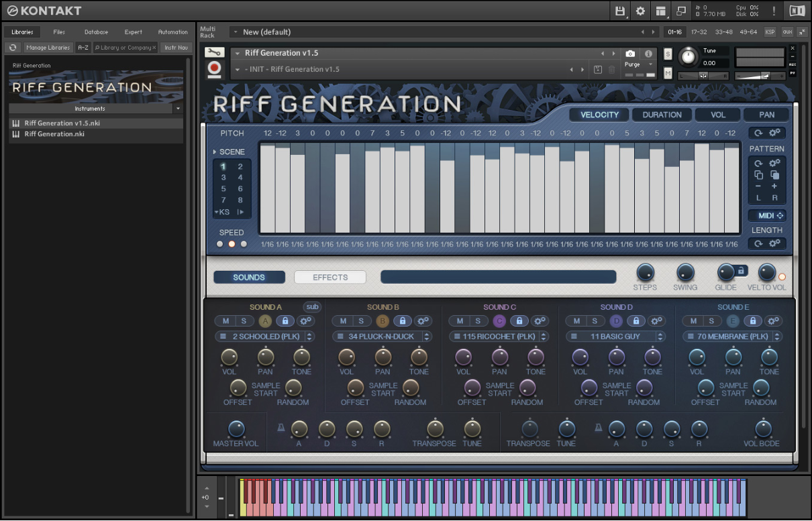
Task: Click the library refresh icon
Action: pos(13,48)
